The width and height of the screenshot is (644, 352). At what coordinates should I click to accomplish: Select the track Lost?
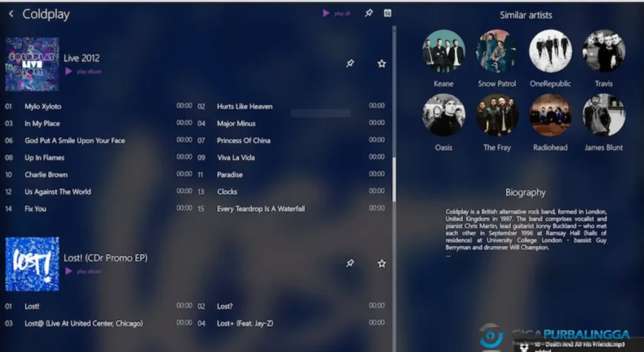(x=225, y=307)
